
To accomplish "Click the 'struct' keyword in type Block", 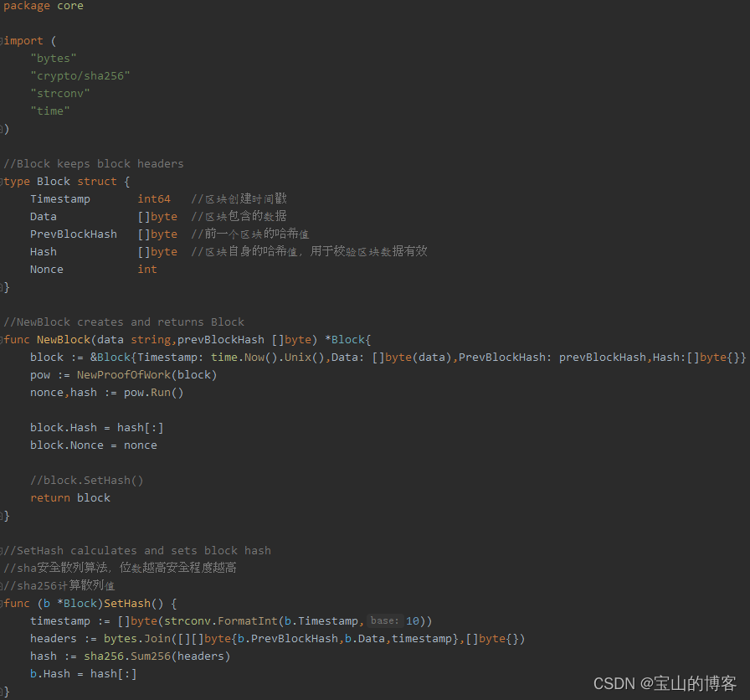I will coord(97,182).
